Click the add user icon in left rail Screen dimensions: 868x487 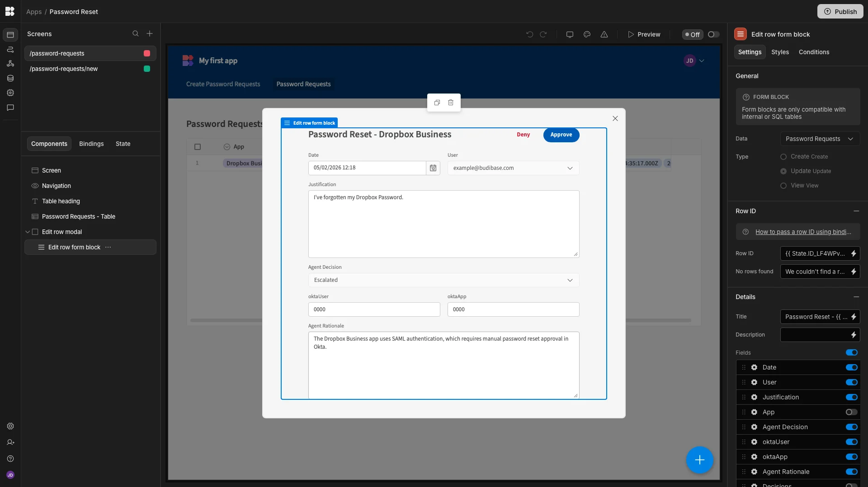[10, 442]
